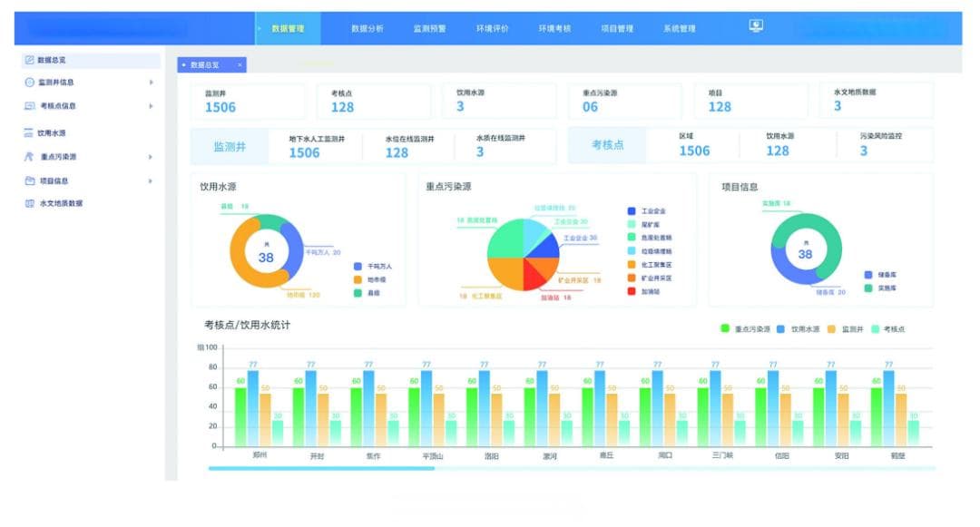
Task: Click the 污染风险监控 3 value
Action: 864,151
